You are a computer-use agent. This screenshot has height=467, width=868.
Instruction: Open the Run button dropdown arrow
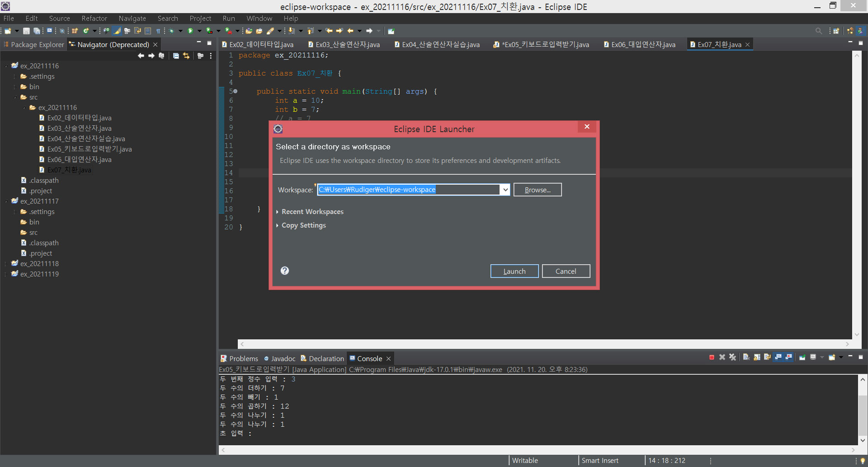pos(199,31)
